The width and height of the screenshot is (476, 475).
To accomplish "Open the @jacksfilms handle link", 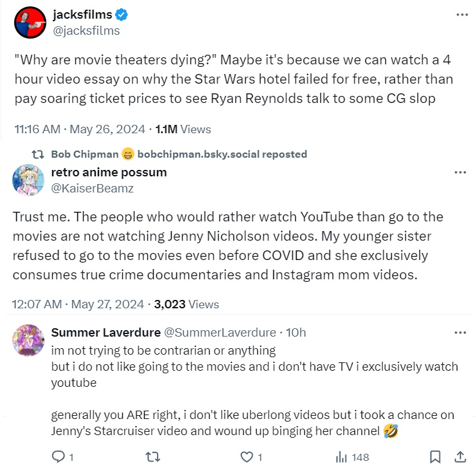I will (x=85, y=30).
